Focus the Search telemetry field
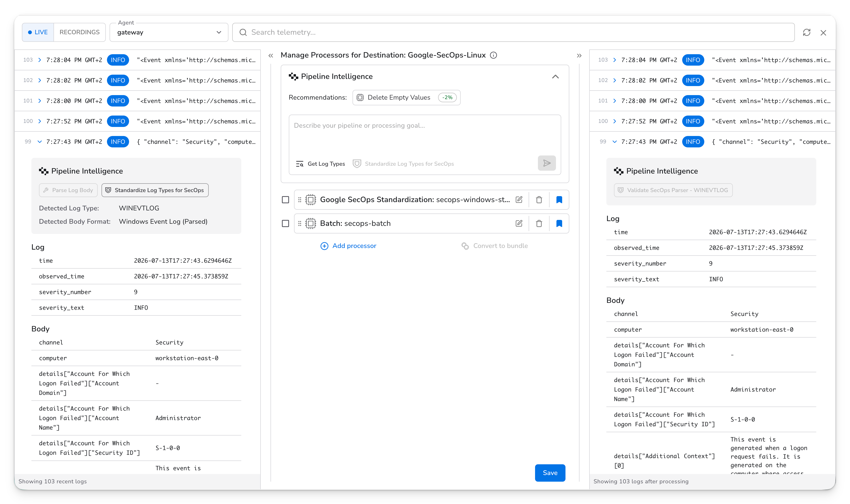Screen dimensions: 850x504 point(513,32)
